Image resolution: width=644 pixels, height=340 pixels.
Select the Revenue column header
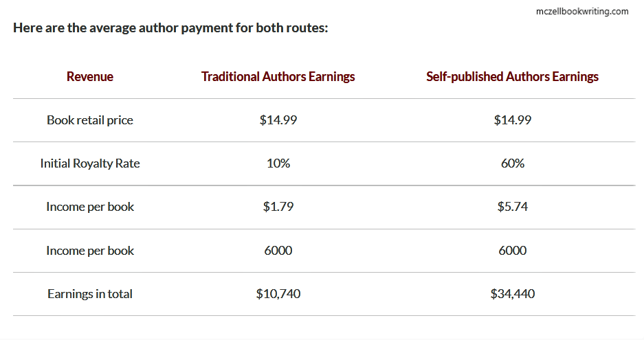90,76
